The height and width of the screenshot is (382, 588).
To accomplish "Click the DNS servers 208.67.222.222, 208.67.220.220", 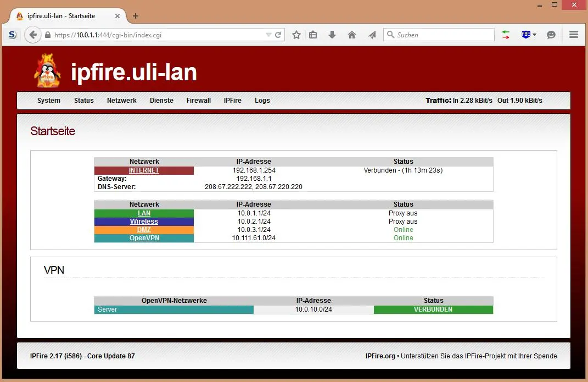I will pyautogui.click(x=254, y=187).
